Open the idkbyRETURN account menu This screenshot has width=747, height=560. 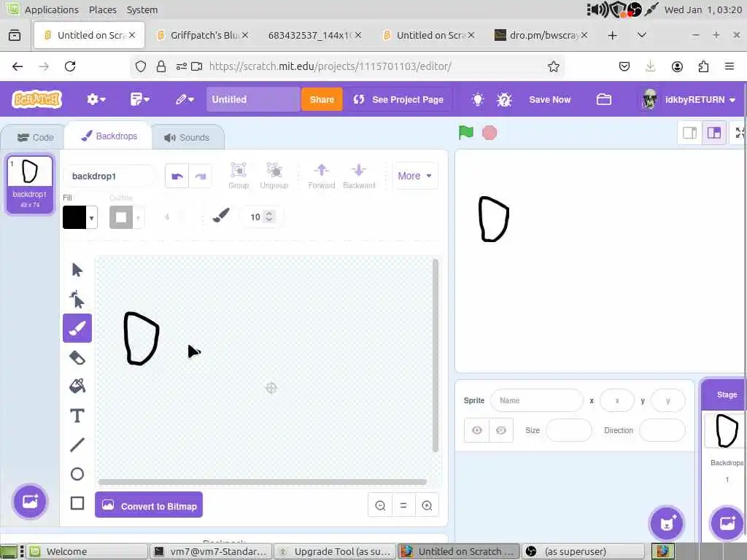(x=690, y=99)
